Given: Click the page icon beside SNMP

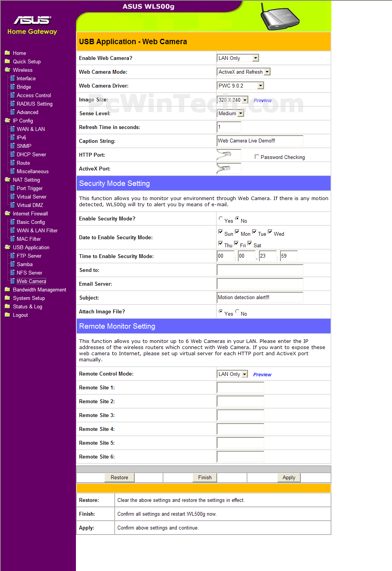Looking at the screenshot, I should pos(13,146).
